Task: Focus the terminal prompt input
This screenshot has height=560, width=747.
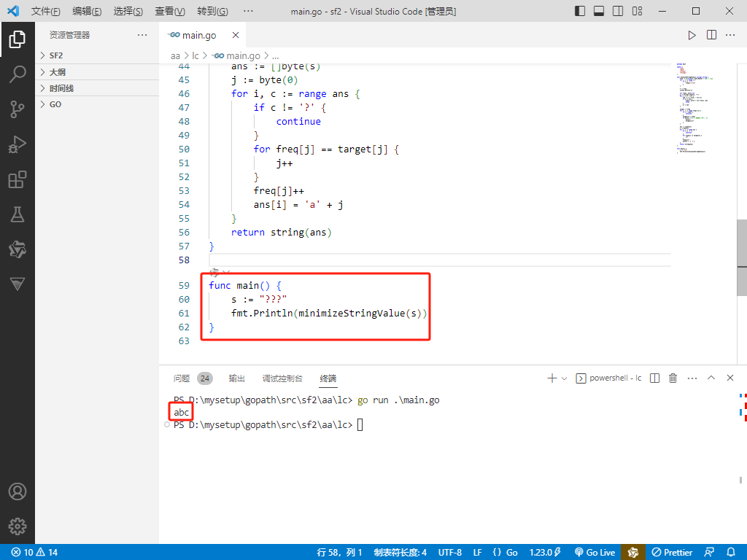Action: [x=360, y=425]
